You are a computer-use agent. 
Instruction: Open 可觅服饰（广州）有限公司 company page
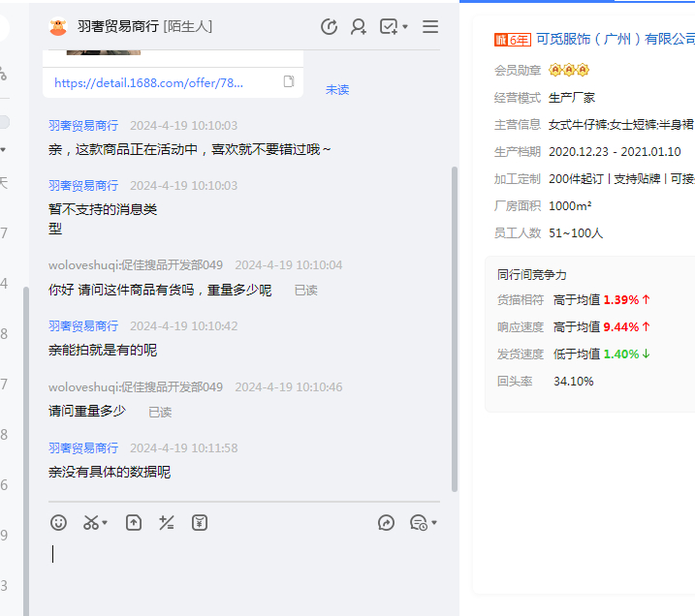616,39
